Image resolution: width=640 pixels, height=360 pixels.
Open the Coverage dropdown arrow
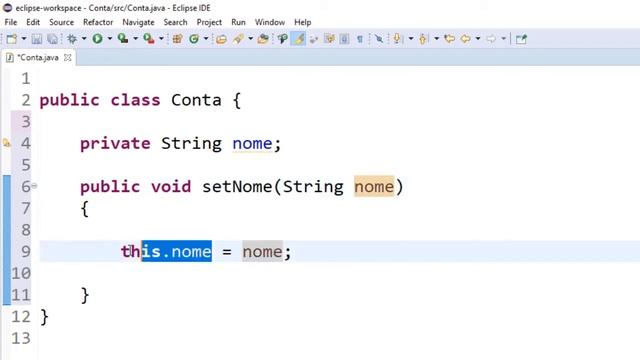(x=135, y=39)
